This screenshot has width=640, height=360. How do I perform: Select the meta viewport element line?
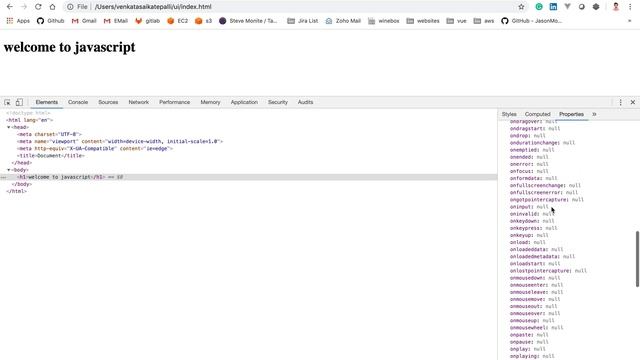coord(120,142)
